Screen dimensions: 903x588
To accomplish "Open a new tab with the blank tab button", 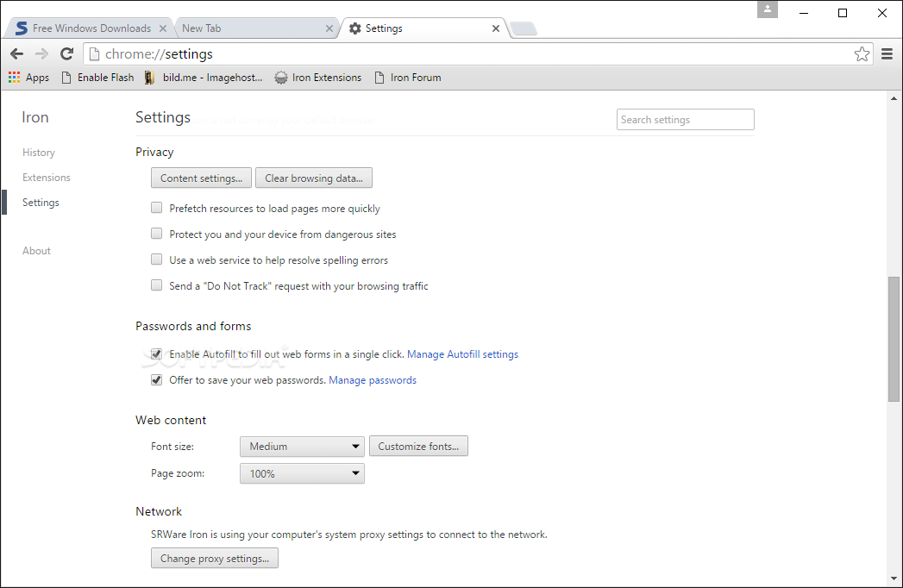I will [x=523, y=28].
